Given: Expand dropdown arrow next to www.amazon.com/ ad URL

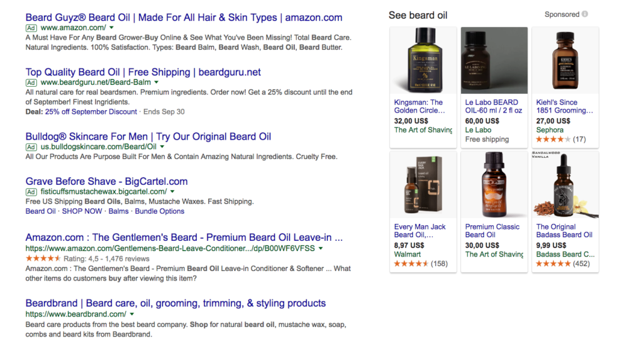Looking at the screenshot, I should click(x=112, y=28).
